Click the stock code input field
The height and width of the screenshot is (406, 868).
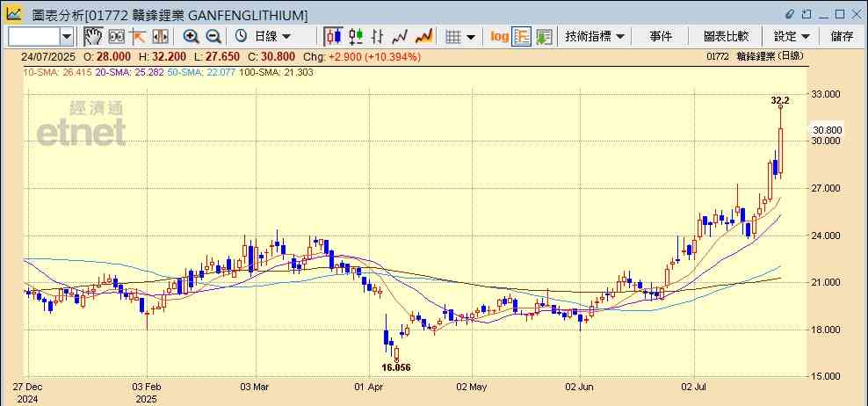[33, 37]
